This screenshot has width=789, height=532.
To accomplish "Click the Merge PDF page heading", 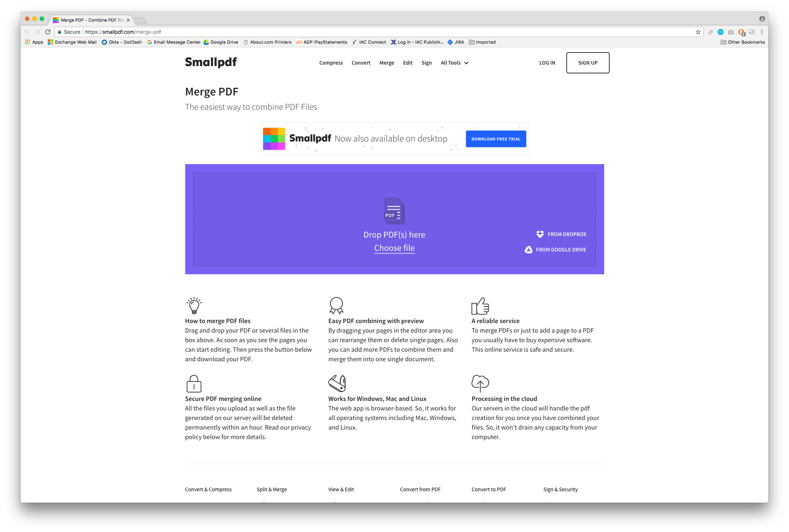I will tap(212, 92).
